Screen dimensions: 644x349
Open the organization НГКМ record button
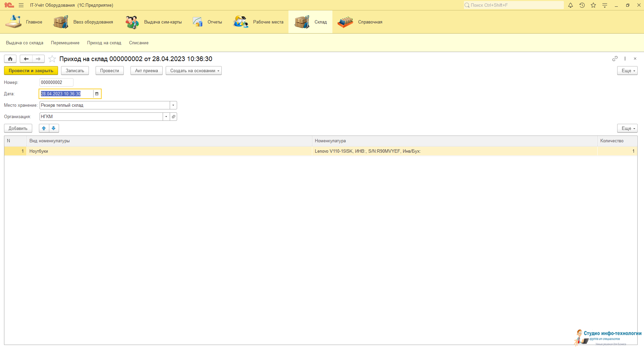click(173, 117)
